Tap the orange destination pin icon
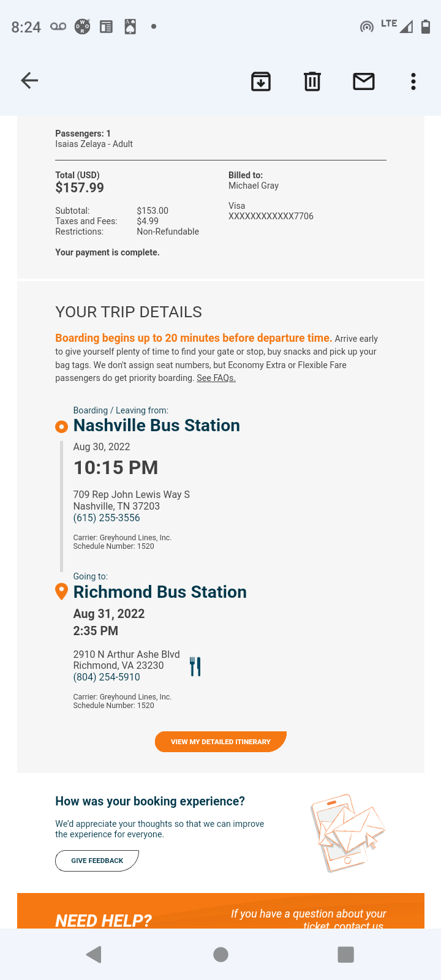This screenshot has width=441, height=980. tap(61, 592)
